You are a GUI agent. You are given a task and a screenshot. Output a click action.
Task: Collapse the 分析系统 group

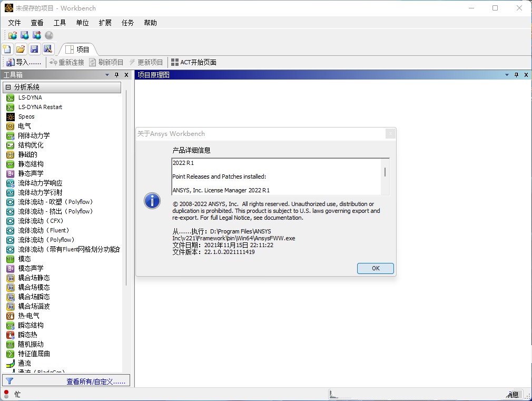point(8,87)
